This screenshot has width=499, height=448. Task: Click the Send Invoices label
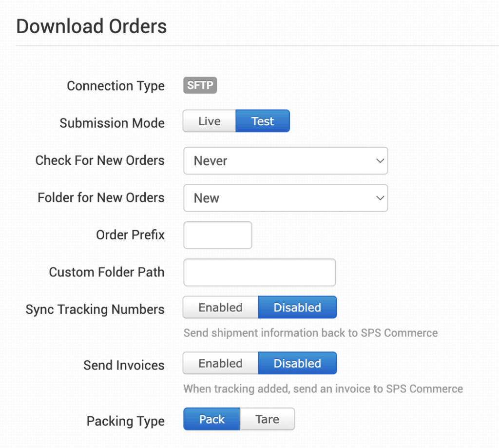pos(124,365)
